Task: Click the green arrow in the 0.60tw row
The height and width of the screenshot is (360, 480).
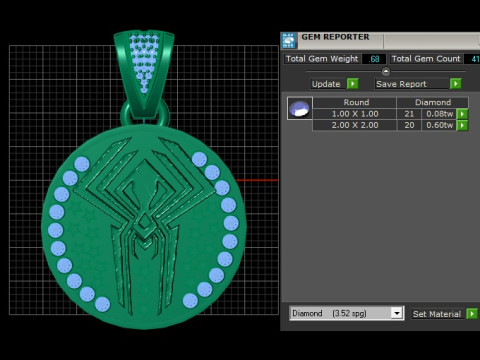Action: click(462, 125)
